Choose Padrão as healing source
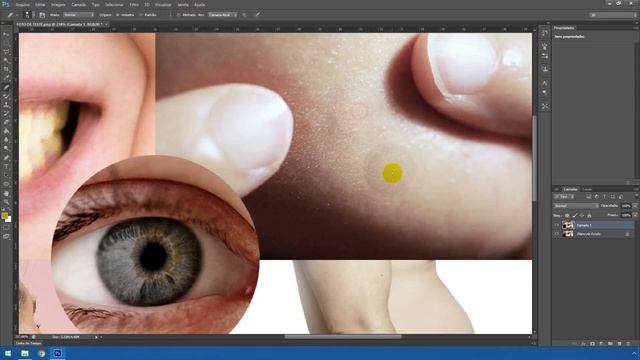 [x=148, y=15]
